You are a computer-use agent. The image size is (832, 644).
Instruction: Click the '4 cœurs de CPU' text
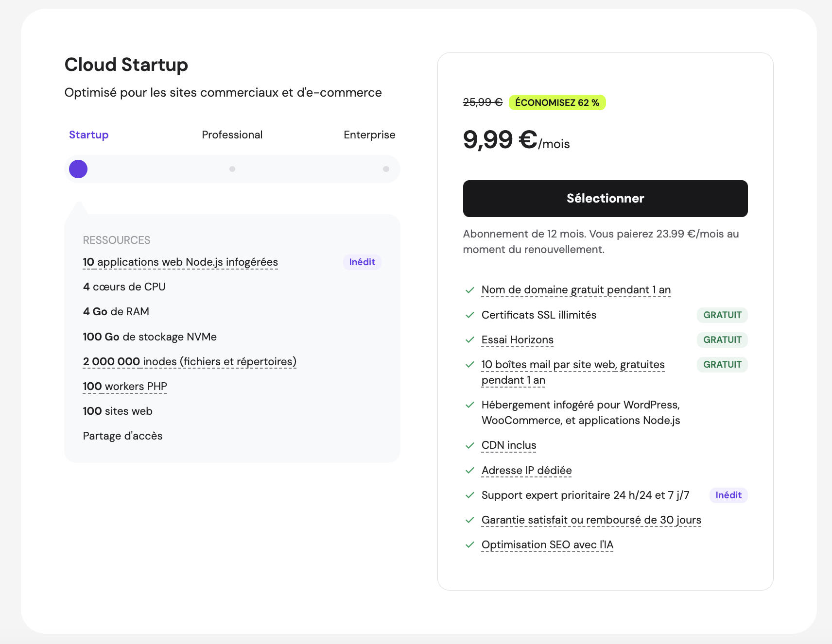pyautogui.click(x=124, y=287)
